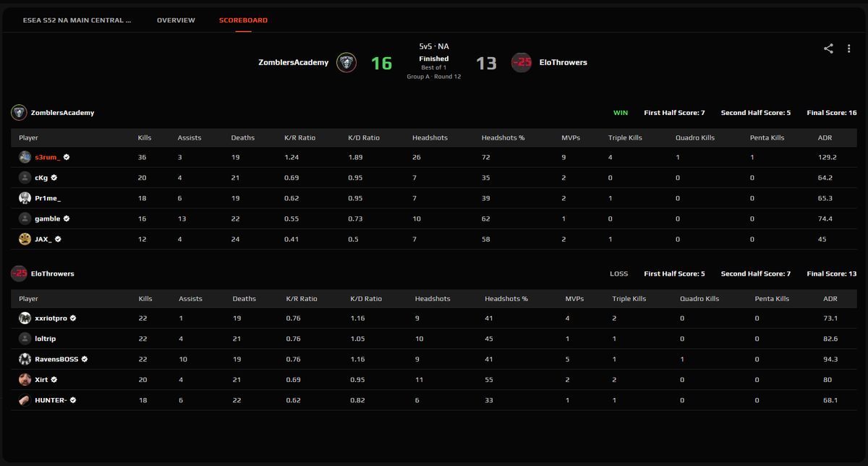868x466 pixels.
Task: Click HUNTER- headshots percent 33
Action: [x=489, y=399]
